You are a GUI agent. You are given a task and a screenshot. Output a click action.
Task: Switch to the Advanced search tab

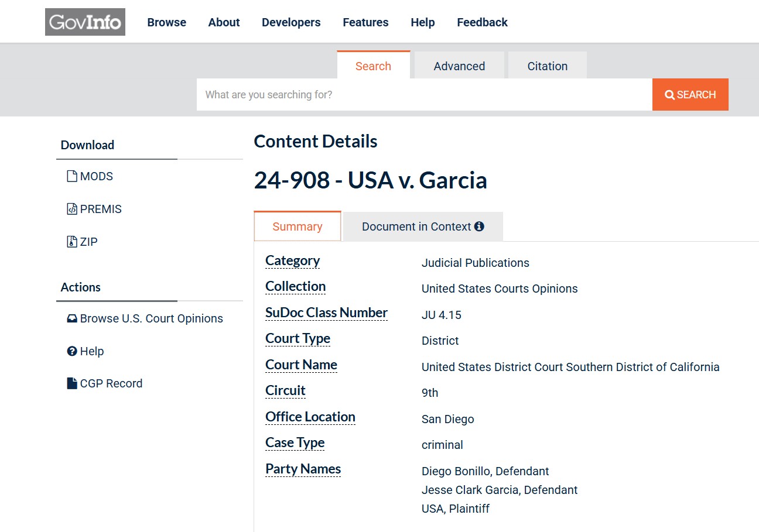coord(459,66)
